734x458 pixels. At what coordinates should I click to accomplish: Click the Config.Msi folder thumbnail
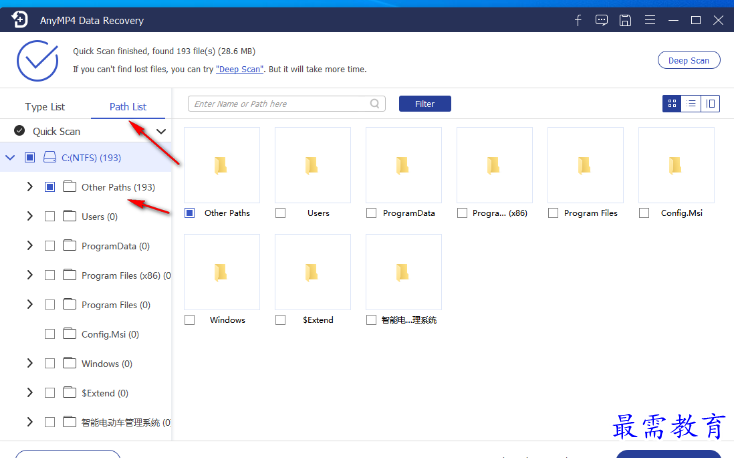[676, 165]
